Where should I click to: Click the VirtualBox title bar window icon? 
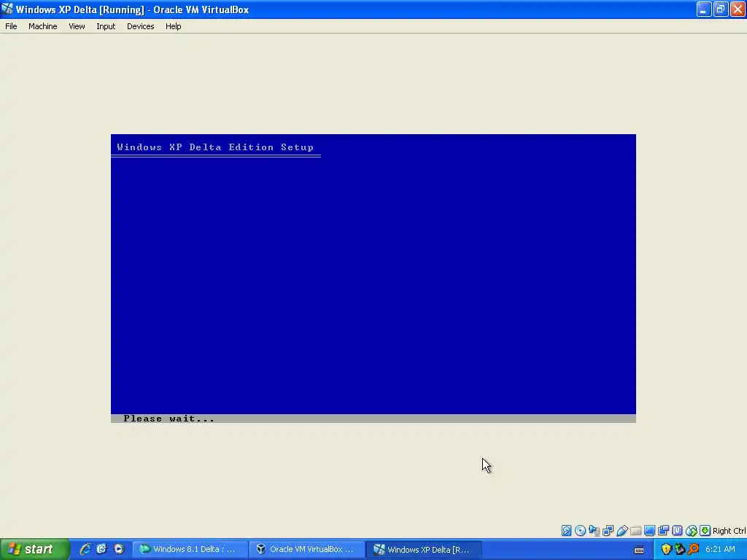[x=7, y=9]
